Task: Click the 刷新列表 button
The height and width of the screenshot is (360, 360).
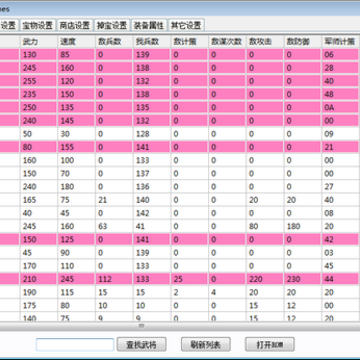Action: (x=206, y=344)
